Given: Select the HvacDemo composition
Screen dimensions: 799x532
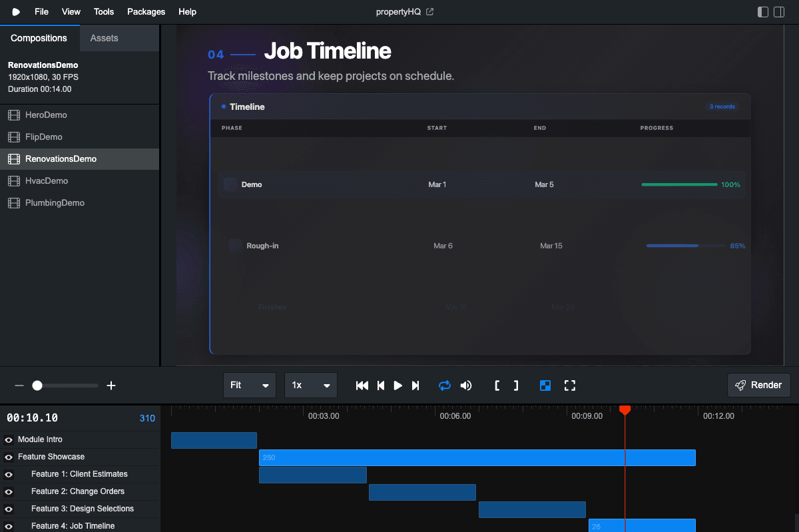Looking at the screenshot, I should [x=47, y=180].
